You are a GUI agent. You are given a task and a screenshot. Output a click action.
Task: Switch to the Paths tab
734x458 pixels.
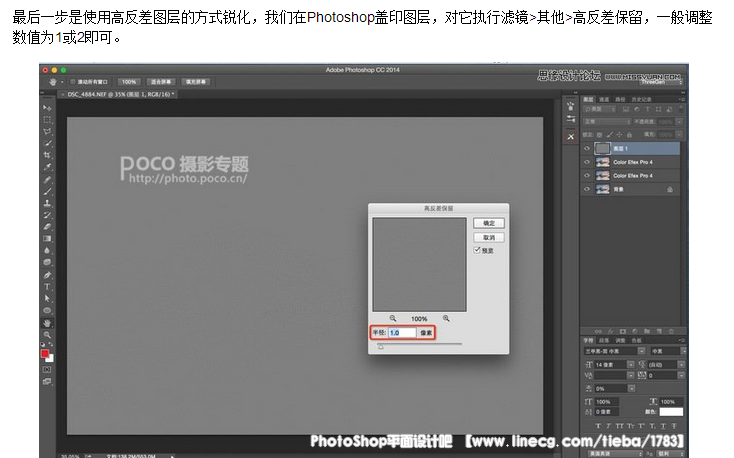(x=620, y=99)
